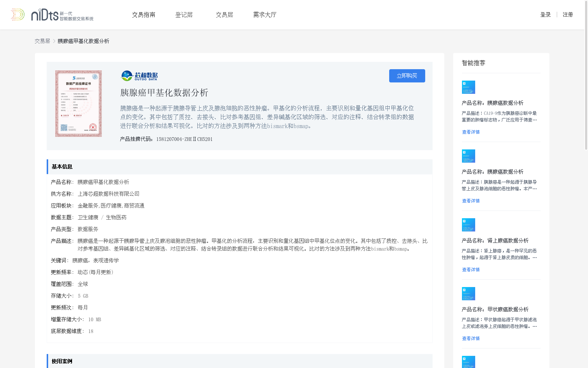Click the 使用案例 section header
This screenshot has height=368, width=588.
click(x=240, y=361)
